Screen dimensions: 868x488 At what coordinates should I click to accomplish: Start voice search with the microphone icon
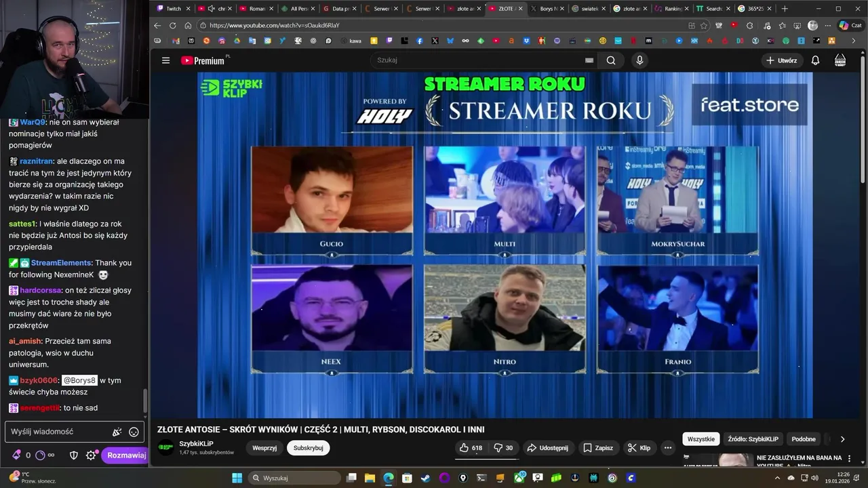point(639,60)
